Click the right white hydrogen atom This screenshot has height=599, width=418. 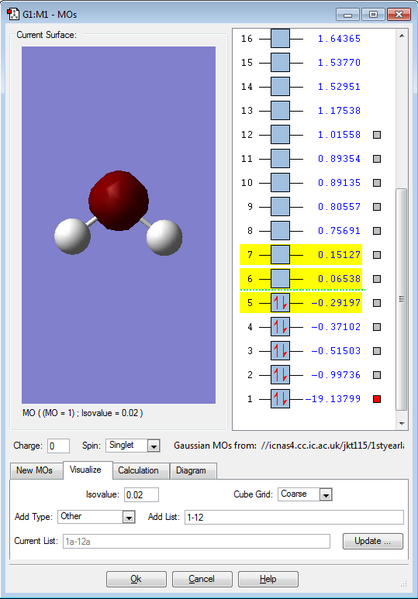pos(164,237)
